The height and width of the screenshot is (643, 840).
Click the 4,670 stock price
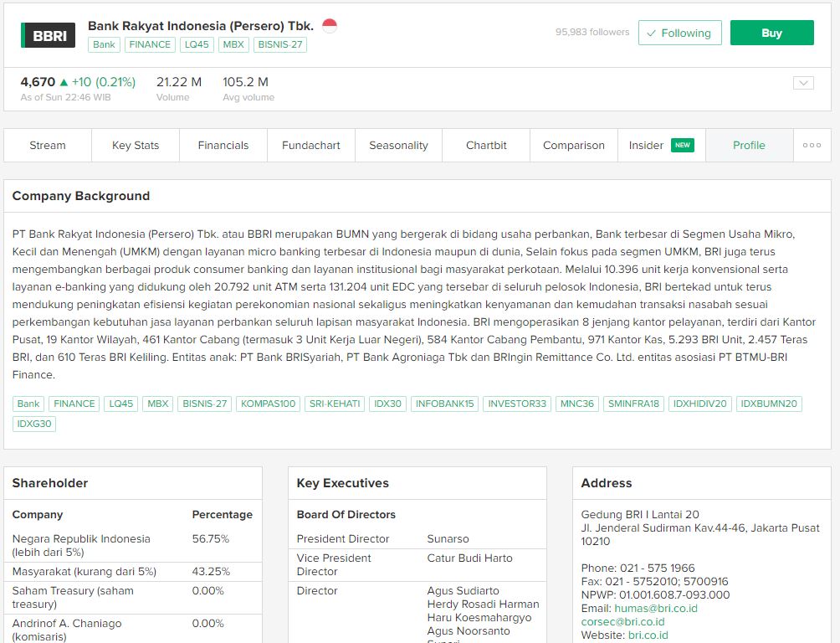(x=38, y=82)
